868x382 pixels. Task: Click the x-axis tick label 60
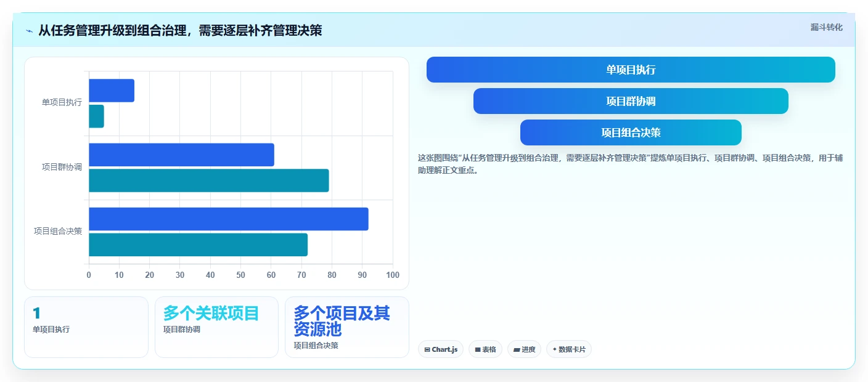pyautogui.click(x=271, y=275)
